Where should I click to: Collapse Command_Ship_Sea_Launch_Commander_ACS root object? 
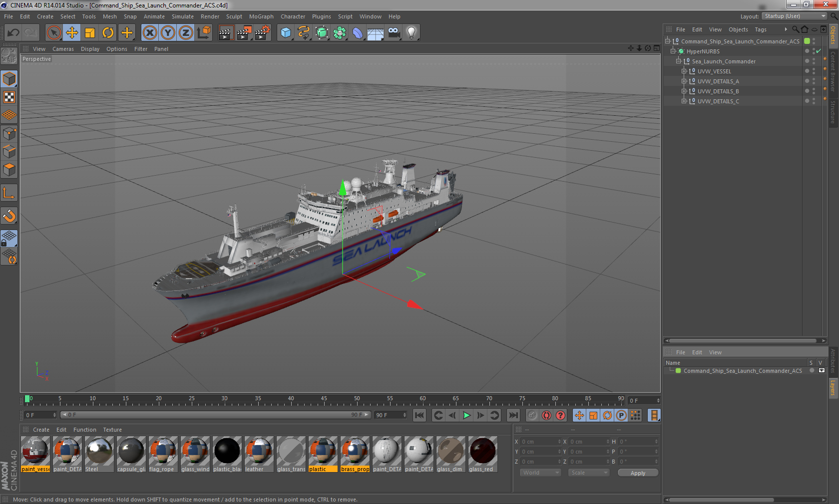coord(667,41)
